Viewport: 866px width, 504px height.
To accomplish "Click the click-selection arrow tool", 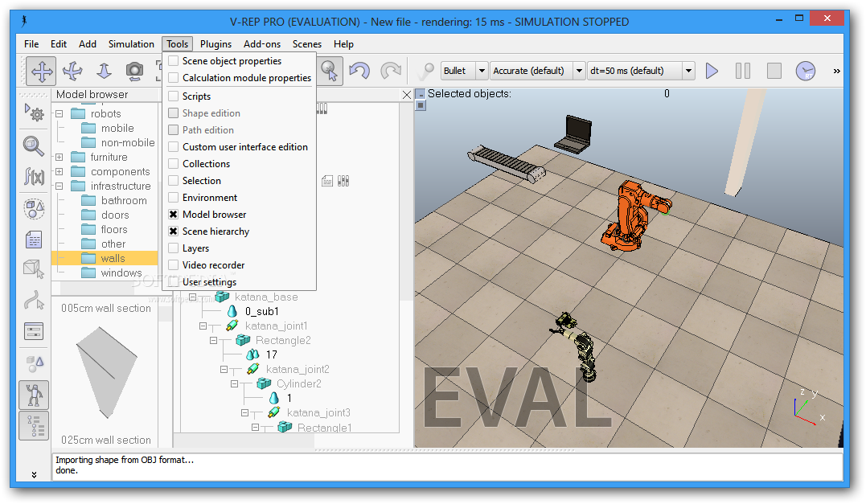I will (329, 72).
